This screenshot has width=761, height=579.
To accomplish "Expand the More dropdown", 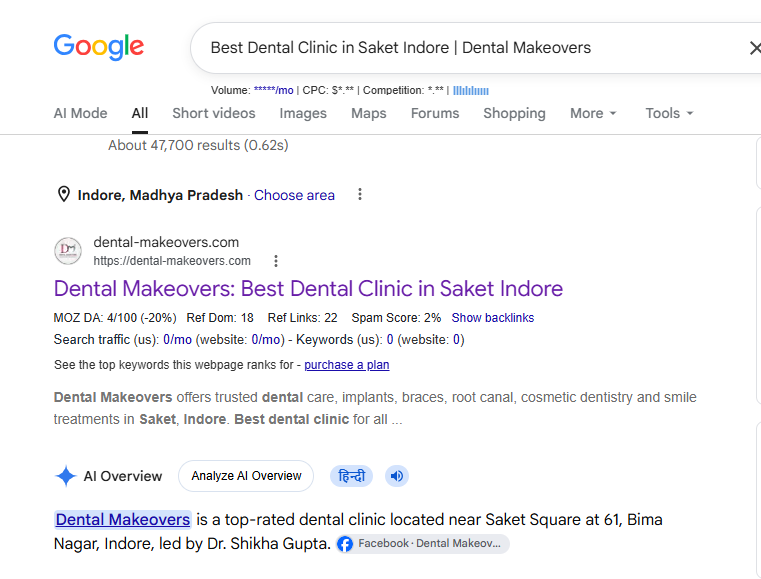I will pos(593,113).
